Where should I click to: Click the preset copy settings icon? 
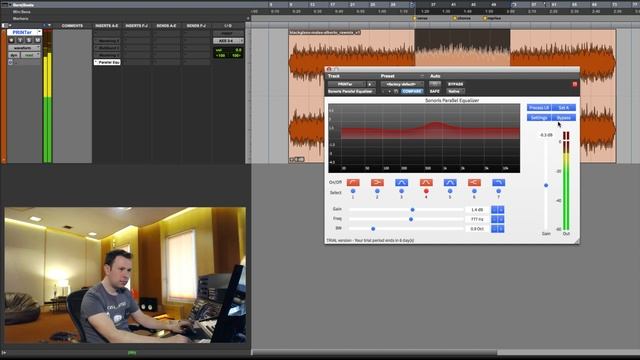click(x=396, y=91)
